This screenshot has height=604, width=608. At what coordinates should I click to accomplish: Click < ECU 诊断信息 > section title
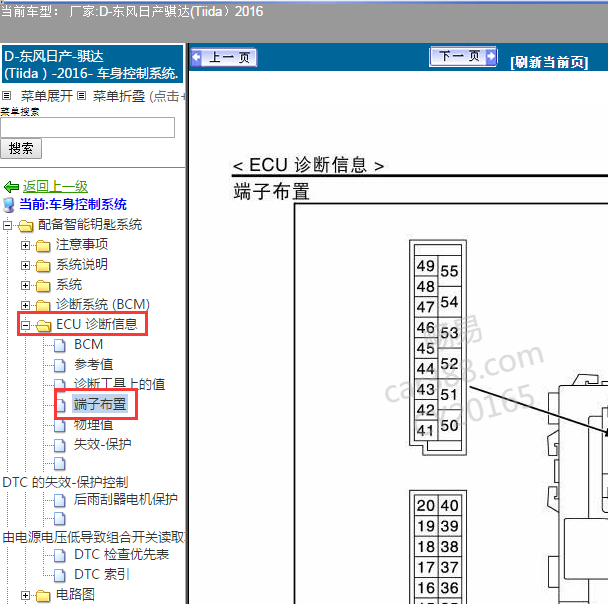(x=308, y=165)
